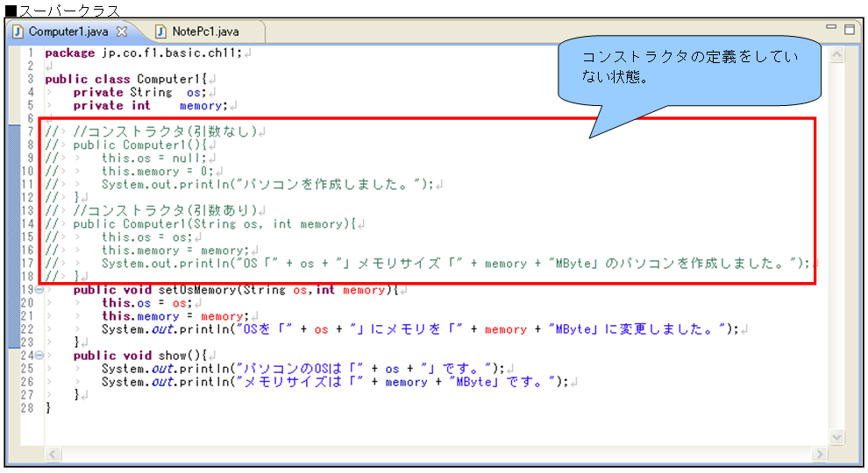Screen dimensions: 868x473
Task: Collapse the setOsMemory method fold marker
Action: tap(40, 290)
